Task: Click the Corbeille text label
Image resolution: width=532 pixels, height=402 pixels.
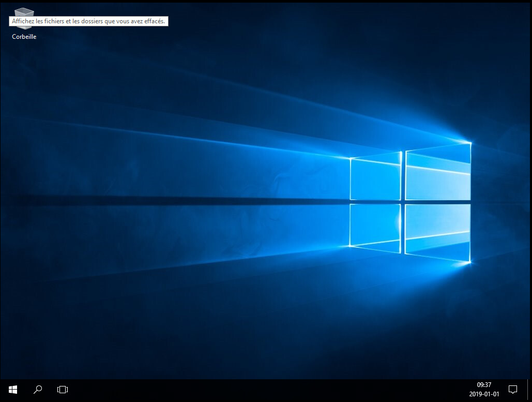Action: (x=24, y=37)
